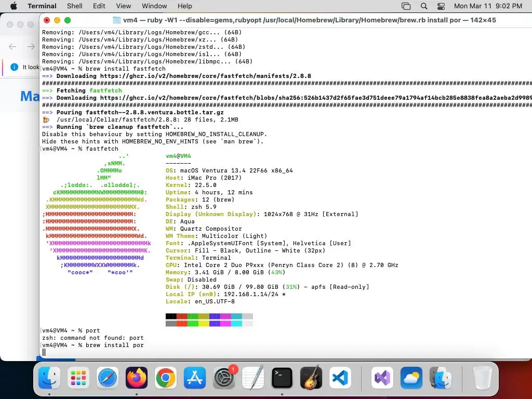Open the Apple menu
Image resolution: width=532 pixels, height=399 pixels.
point(14,6)
